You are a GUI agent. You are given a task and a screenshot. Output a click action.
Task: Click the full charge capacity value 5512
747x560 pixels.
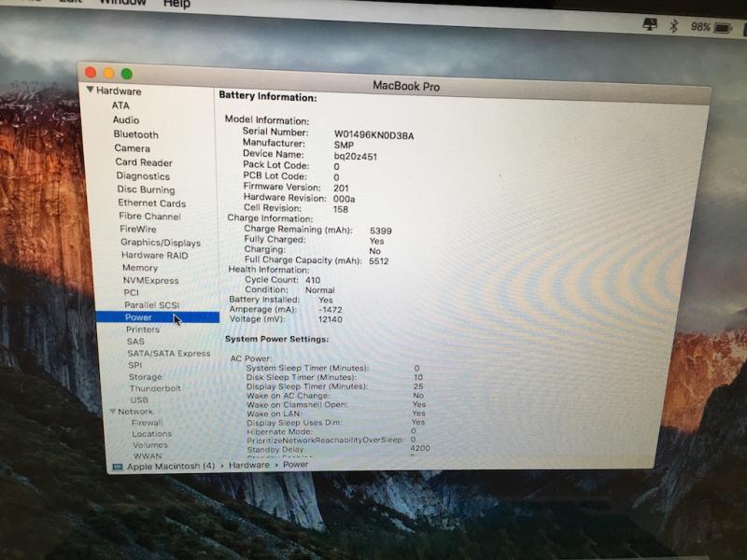(379, 261)
